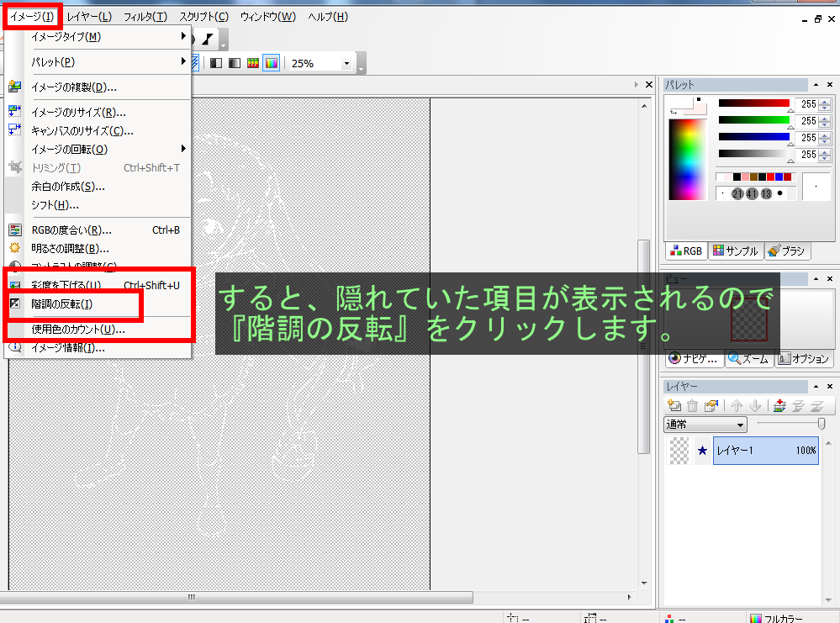Image resolution: width=840 pixels, height=623 pixels.
Task: Toggle the star marker on レイヤー1
Action: click(702, 451)
